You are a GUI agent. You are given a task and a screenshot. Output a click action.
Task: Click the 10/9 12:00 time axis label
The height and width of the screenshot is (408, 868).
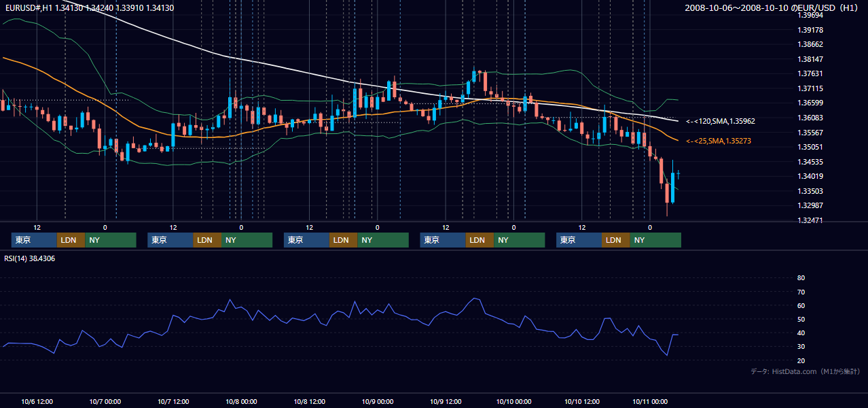click(446, 402)
